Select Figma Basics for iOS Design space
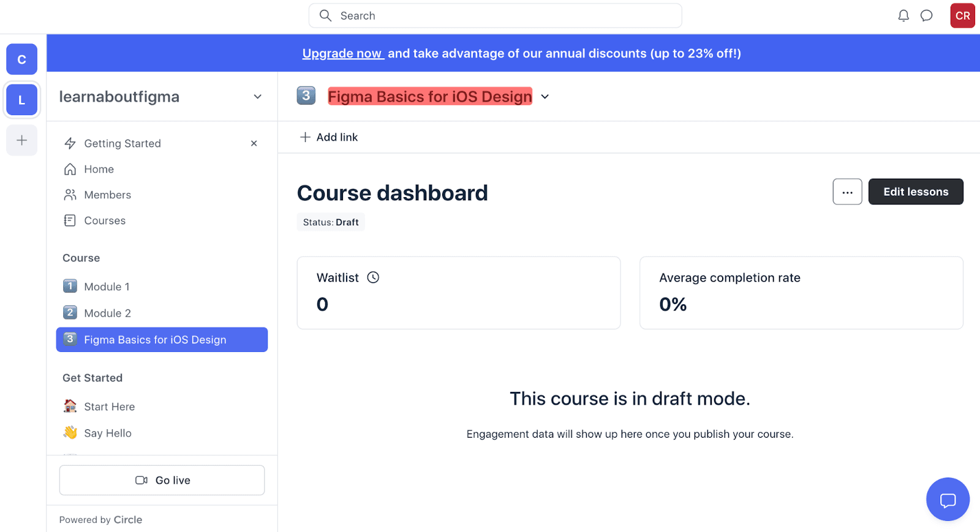 tap(162, 340)
